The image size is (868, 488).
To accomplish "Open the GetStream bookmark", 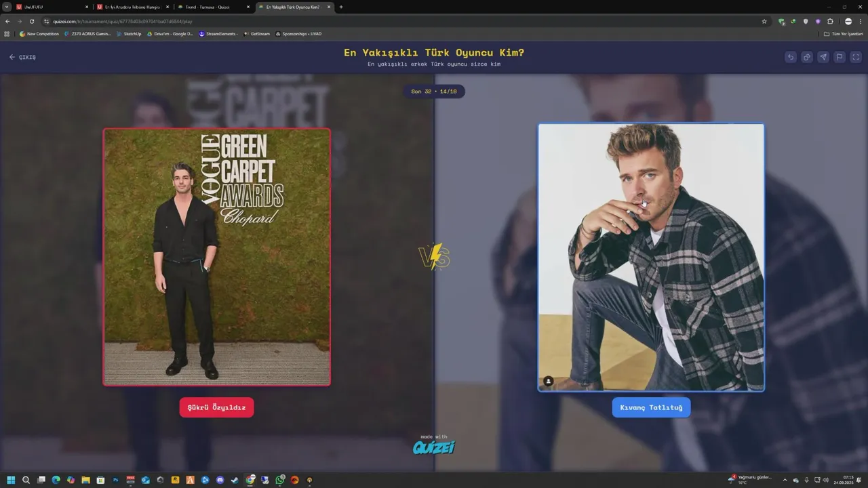I will point(256,33).
